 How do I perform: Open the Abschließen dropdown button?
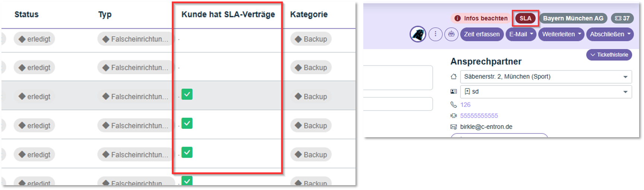click(610, 34)
